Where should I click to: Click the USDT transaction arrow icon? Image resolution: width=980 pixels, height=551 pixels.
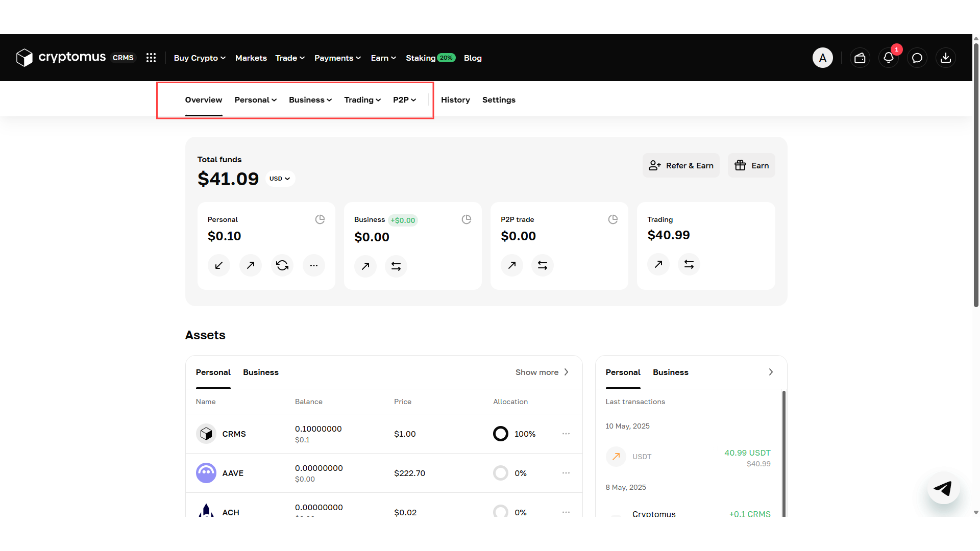pos(616,456)
